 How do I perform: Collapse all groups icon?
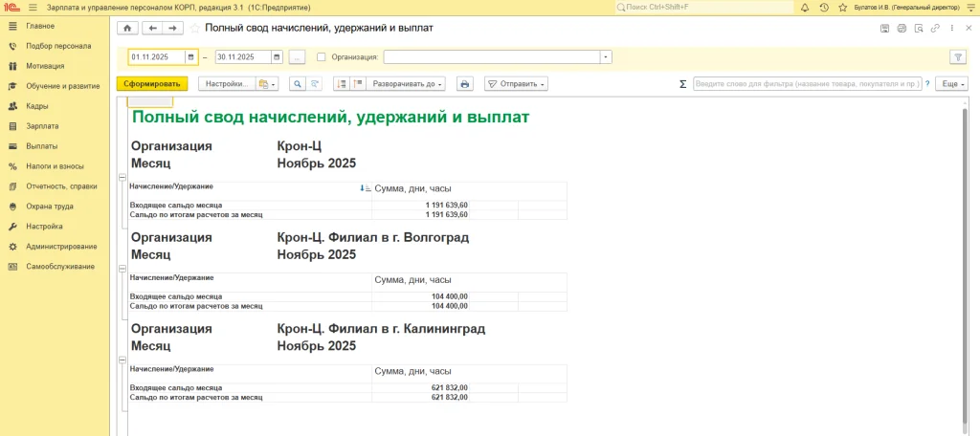(x=342, y=84)
